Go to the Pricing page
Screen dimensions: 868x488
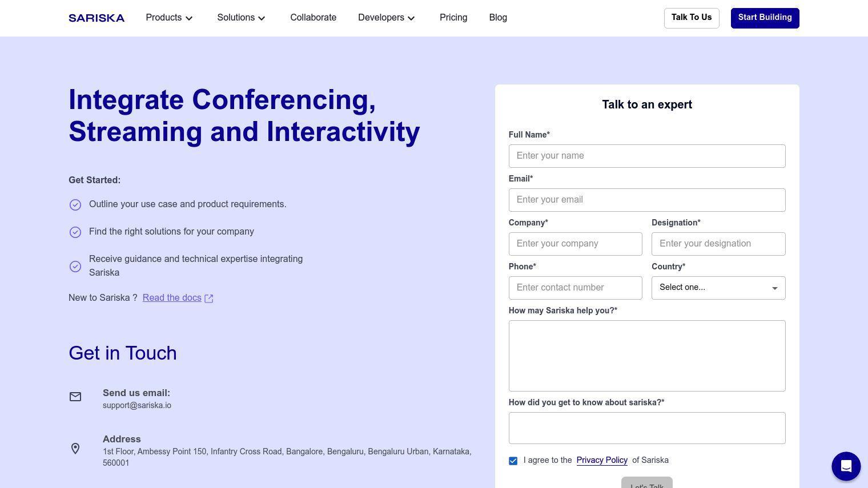(x=453, y=18)
